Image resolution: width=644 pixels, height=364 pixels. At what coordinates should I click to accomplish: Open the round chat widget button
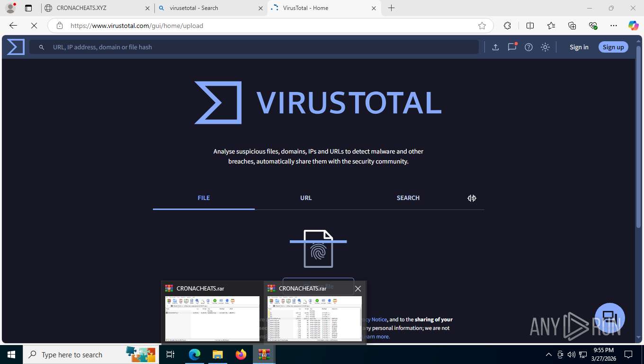pyautogui.click(x=610, y=318)
